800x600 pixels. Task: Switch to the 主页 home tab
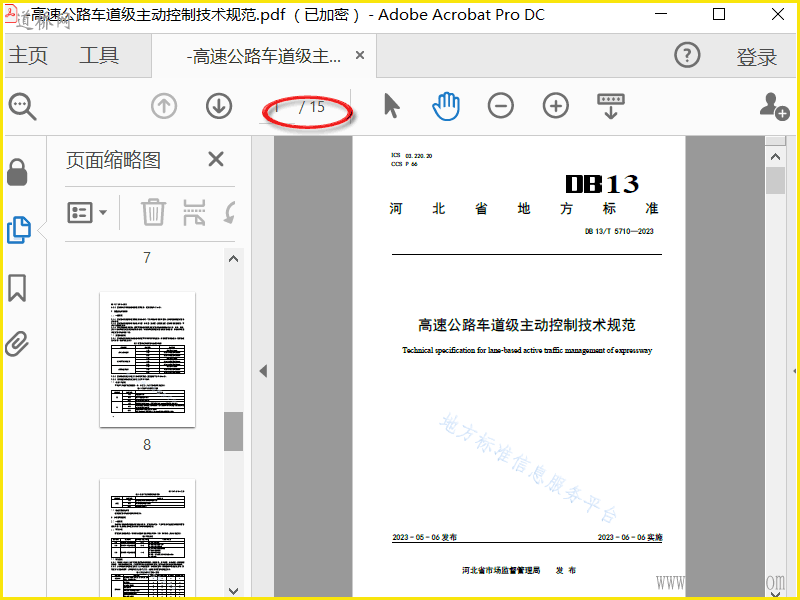[28, 55]
